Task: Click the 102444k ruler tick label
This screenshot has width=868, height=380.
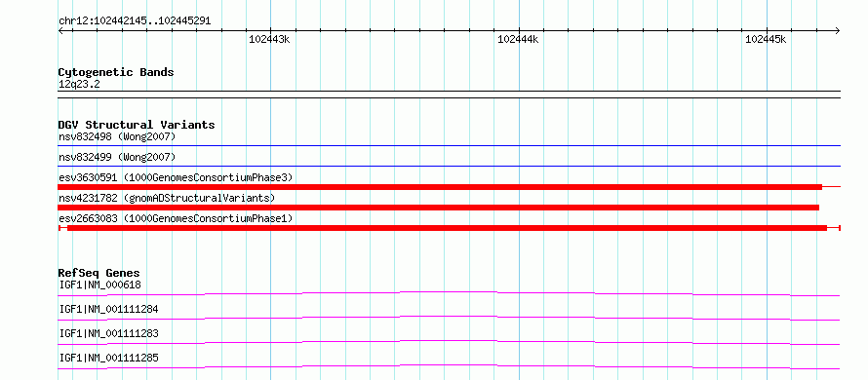Action: point(518,39)
